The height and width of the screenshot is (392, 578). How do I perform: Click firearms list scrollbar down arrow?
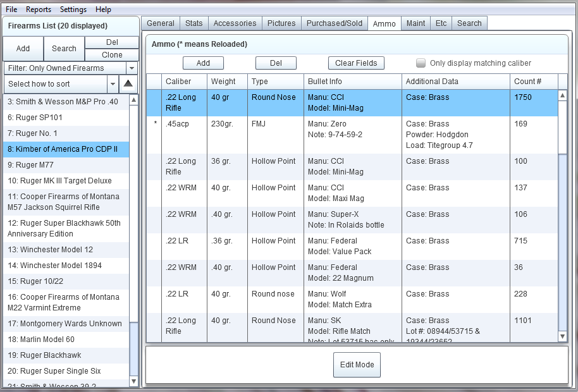click(x=134, y=381)
